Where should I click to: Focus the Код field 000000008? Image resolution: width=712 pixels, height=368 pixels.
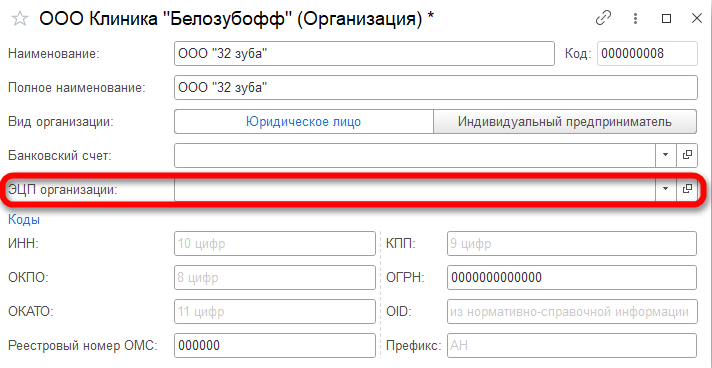click(647, 54)
